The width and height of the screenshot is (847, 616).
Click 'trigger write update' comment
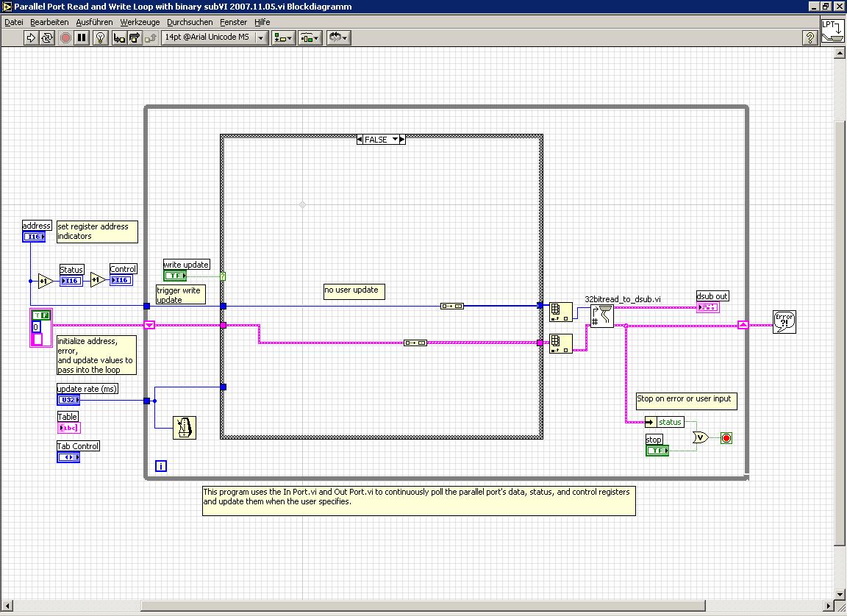(181, 295)
